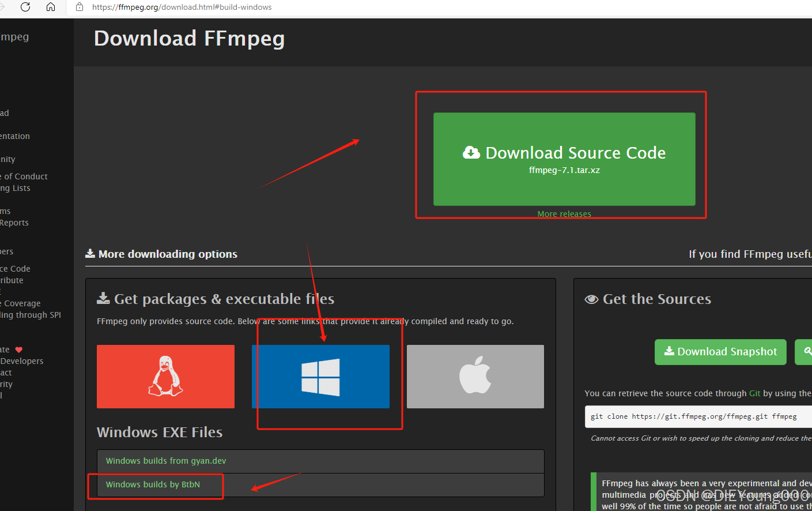Select the Apple macOS packages tile

pyautogui.click(x=475, y=376)
